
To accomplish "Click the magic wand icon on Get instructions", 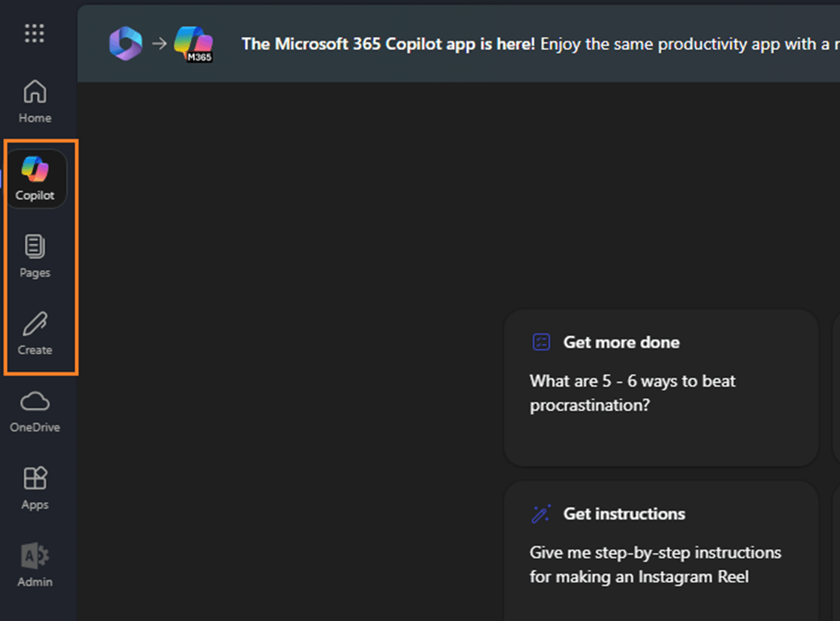I will 541,514.
